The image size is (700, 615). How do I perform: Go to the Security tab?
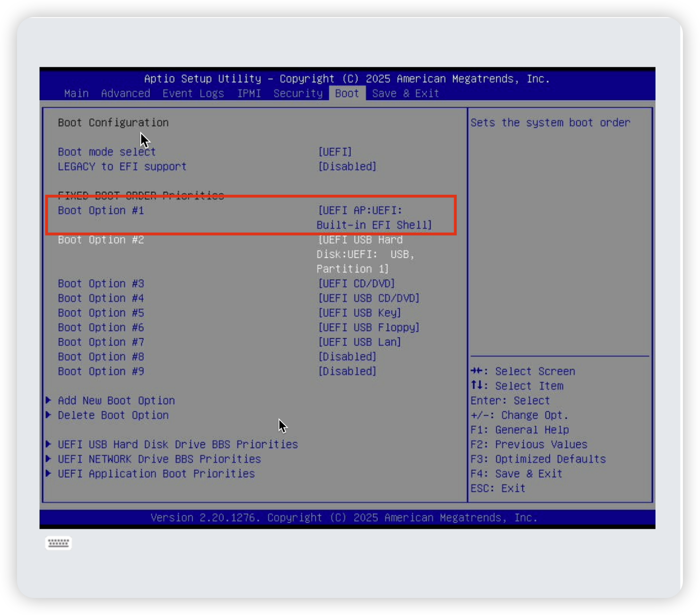point(298,93)
